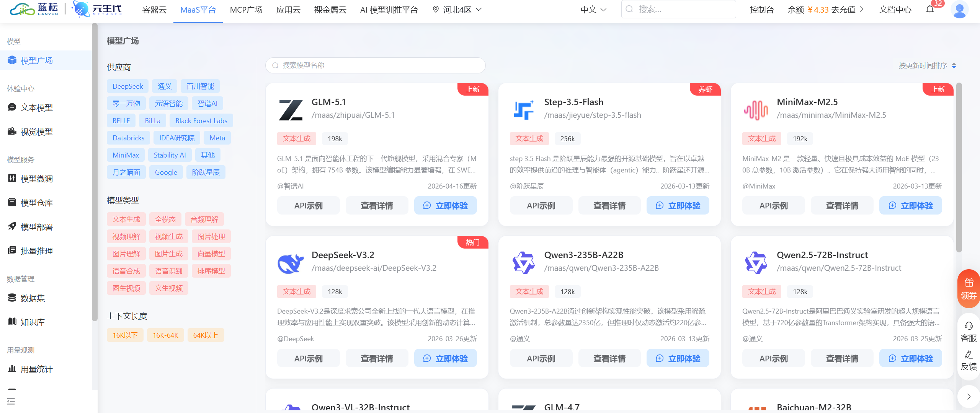Switch to the 容器云 tab
This screenshot has width=980, height=413.
click(154, 10)
